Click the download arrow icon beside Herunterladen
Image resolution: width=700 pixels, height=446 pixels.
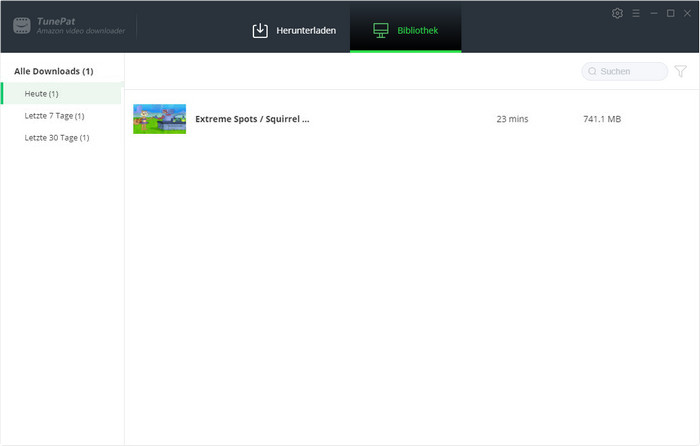260,30
